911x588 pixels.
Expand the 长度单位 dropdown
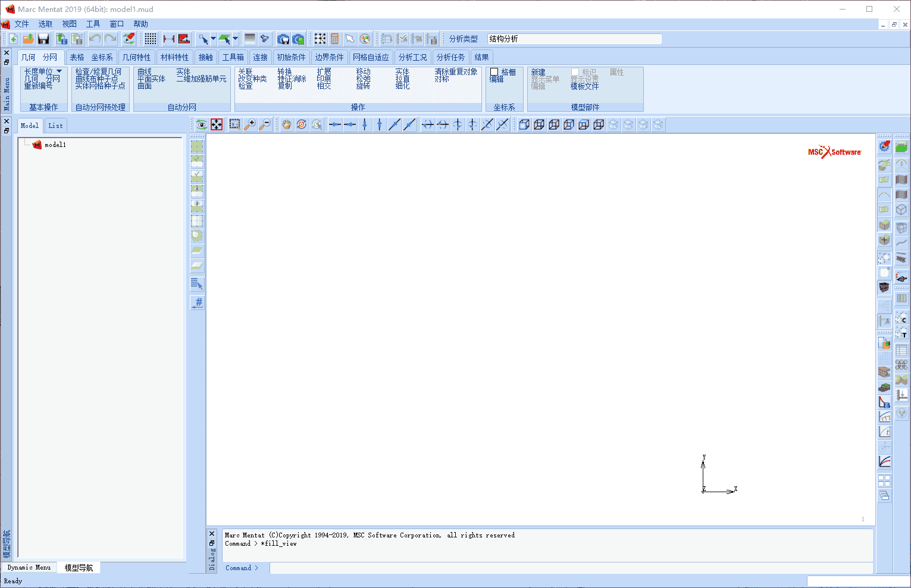click(59, 71)
